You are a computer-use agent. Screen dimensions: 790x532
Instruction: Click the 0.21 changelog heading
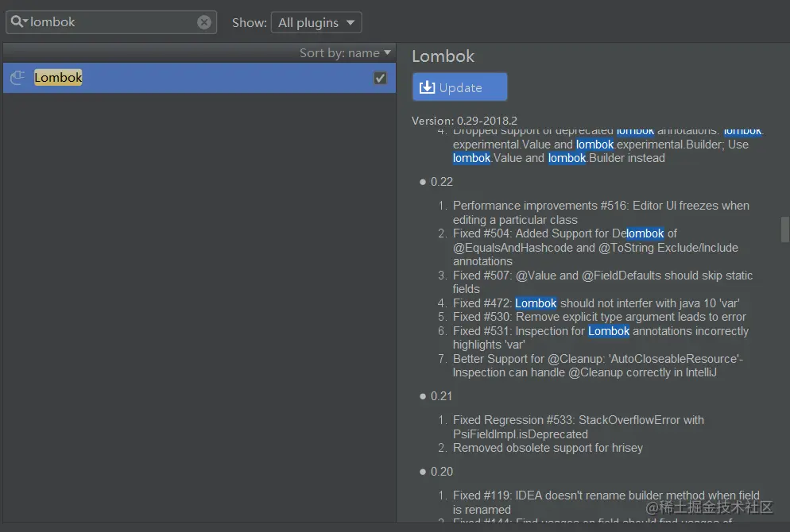[441, 396]
